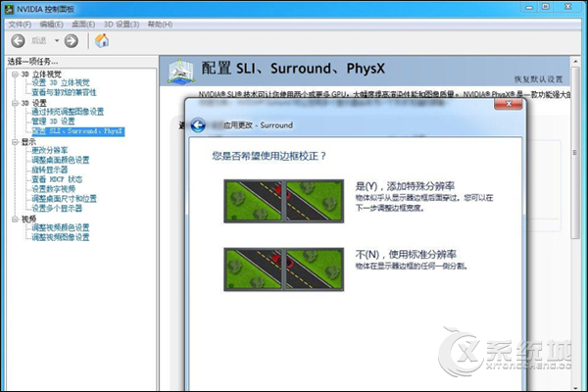Click bezel-corrected road preview thumbnail
Viewport: 588px width, 392px height.
tap(284, 201)
